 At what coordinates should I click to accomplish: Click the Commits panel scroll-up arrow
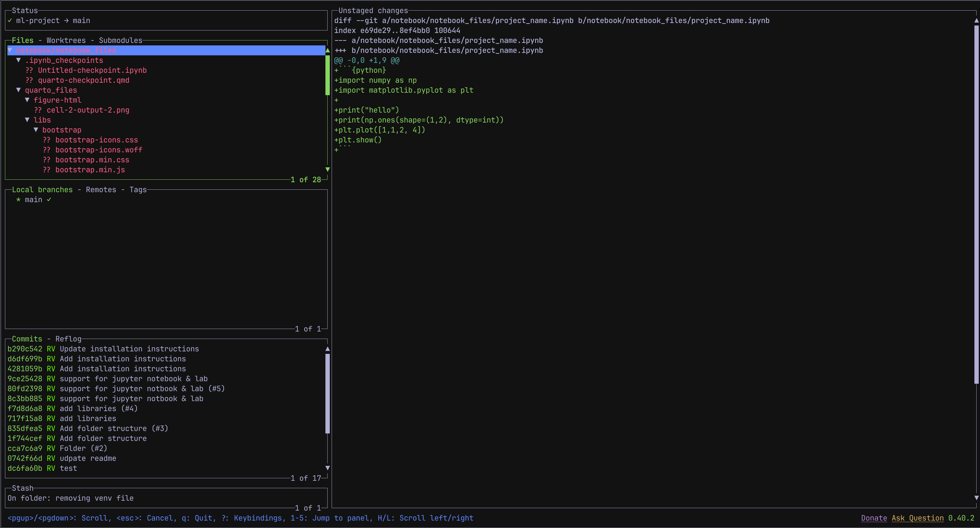[x=327, y=349]
